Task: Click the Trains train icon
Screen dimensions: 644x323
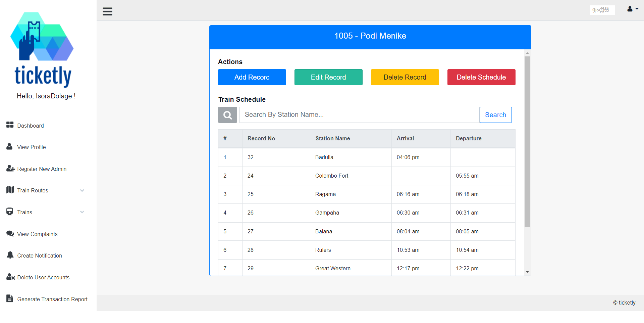Action: pos(10,212)
